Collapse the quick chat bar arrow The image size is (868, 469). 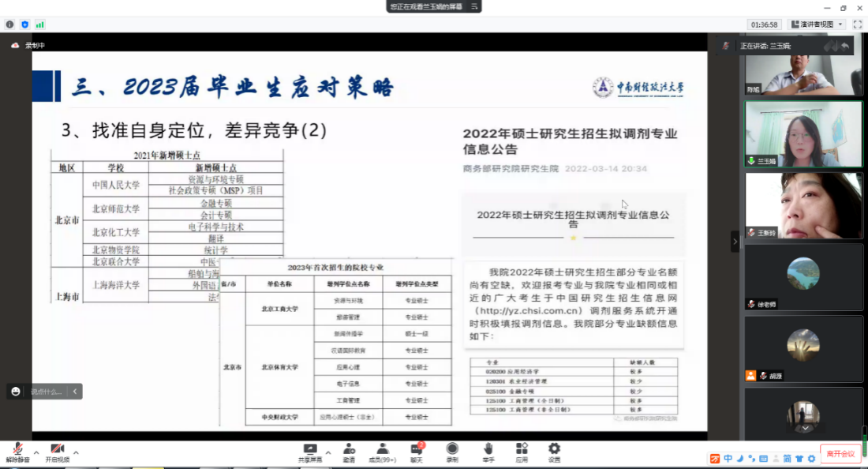tap(75, 392)
